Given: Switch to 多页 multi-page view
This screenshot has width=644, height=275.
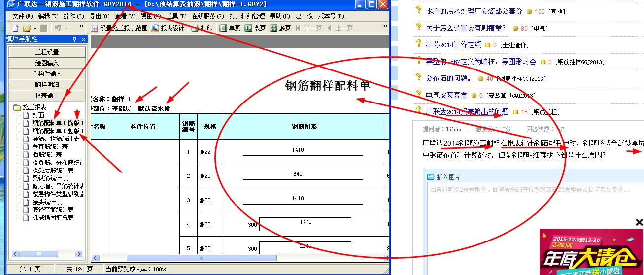Looking at the screenshot, I should pyautogui.click(x=281, y=28).
